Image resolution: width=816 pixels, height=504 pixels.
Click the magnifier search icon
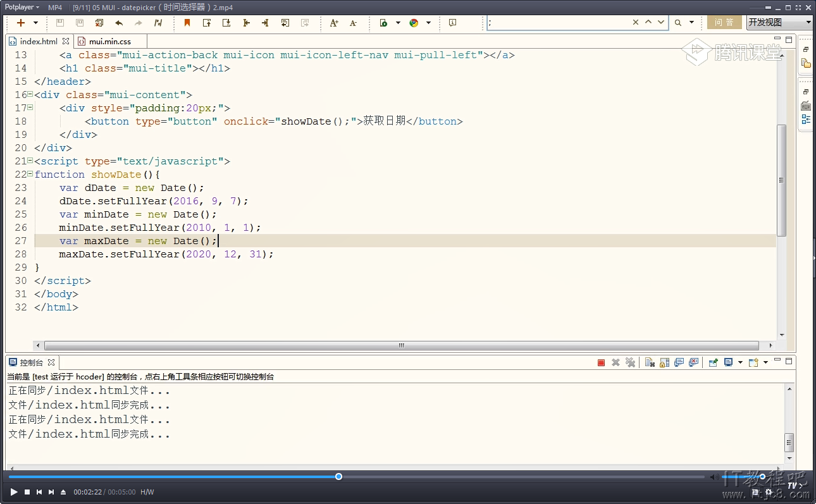[x=678, y=23]
